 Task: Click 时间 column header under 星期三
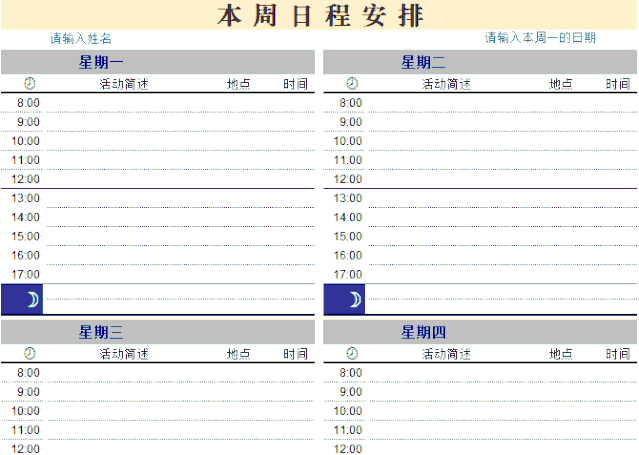click(x=295, y=354)
